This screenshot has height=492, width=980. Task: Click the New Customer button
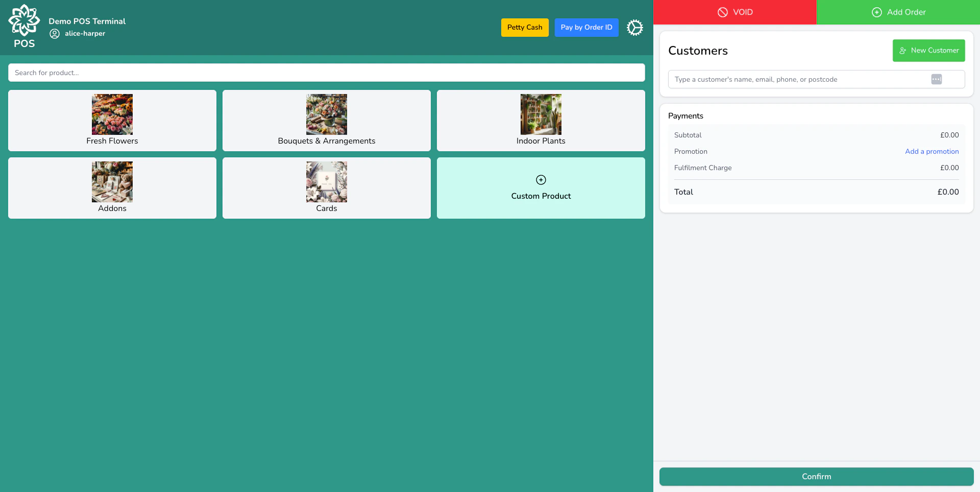[928, 51]
